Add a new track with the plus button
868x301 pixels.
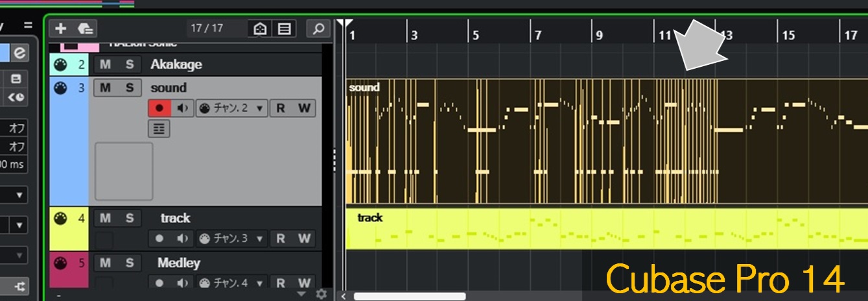click(61, 29)
